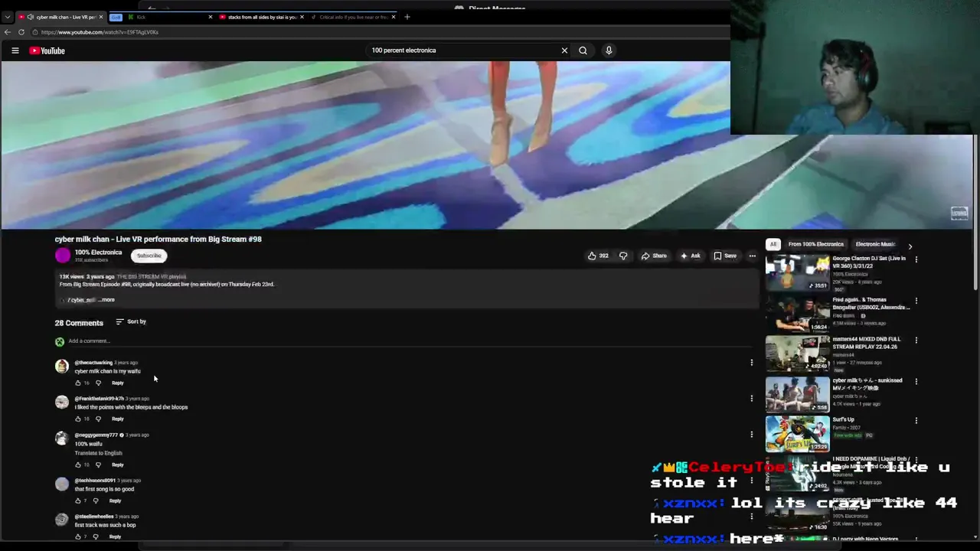Open the hashtag playlist link 'THE BIG STREAM VR'

152,276
